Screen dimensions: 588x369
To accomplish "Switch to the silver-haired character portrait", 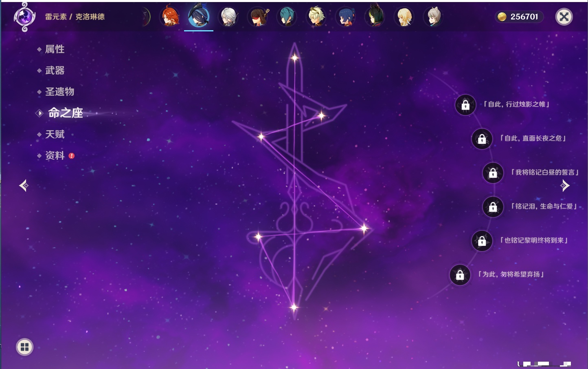I will click(x=228, y=17).
